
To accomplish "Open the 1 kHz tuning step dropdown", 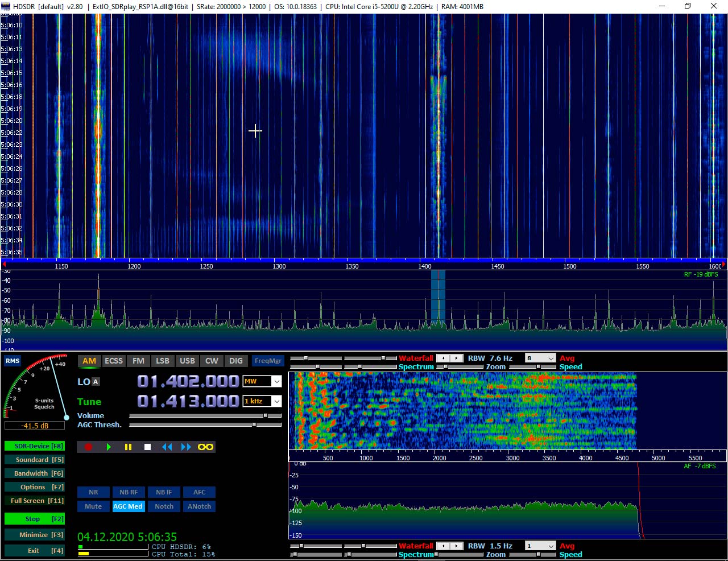I will [276, 401].
